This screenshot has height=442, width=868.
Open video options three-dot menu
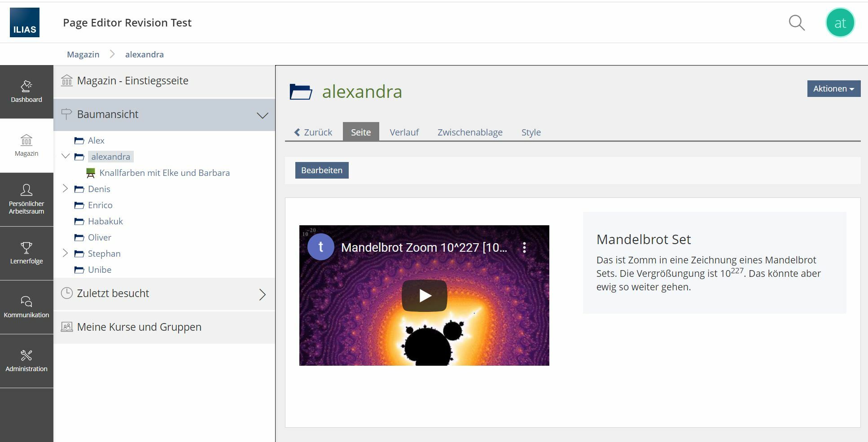[x=524, y=248]
